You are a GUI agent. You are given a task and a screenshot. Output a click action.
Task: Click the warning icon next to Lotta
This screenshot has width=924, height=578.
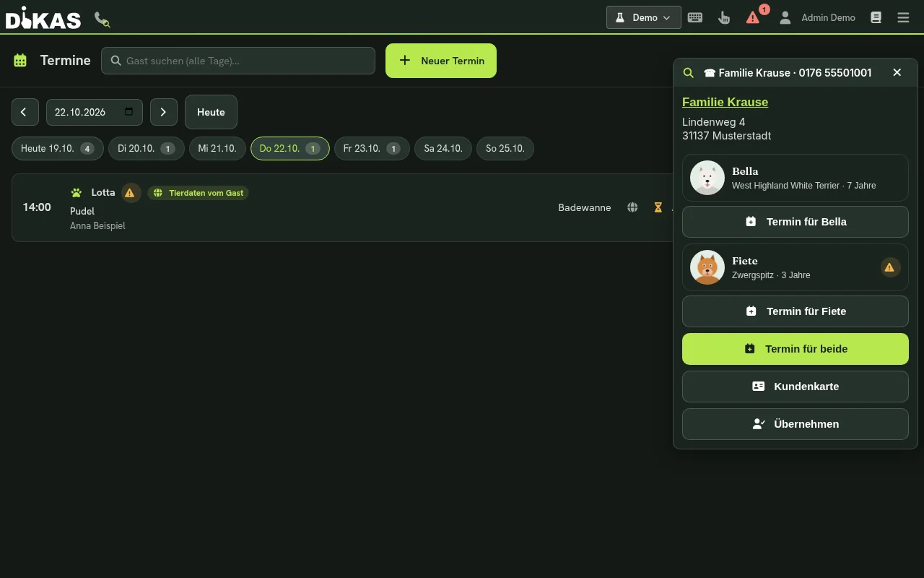(x=130, y=193)
